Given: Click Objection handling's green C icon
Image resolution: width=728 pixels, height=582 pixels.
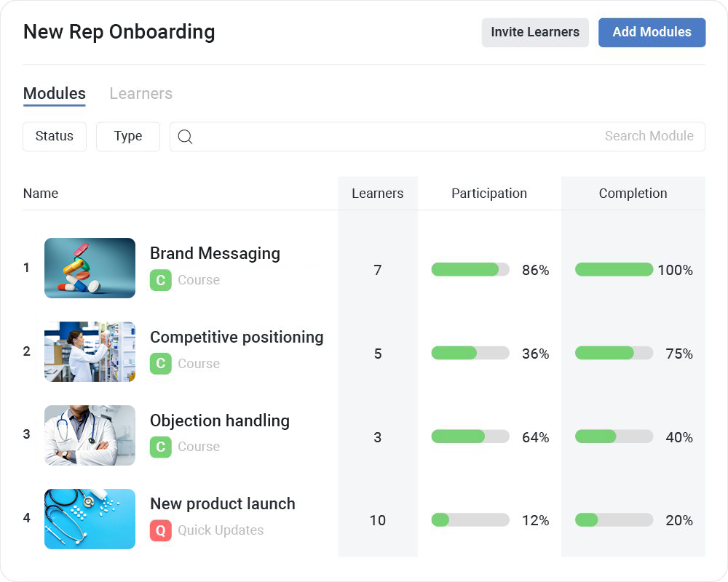Looking at the screenshot, I should pos(161,447).
